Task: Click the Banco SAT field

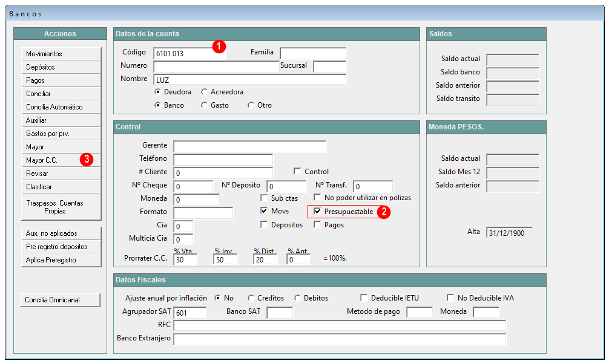Action: tap(280, 313)
